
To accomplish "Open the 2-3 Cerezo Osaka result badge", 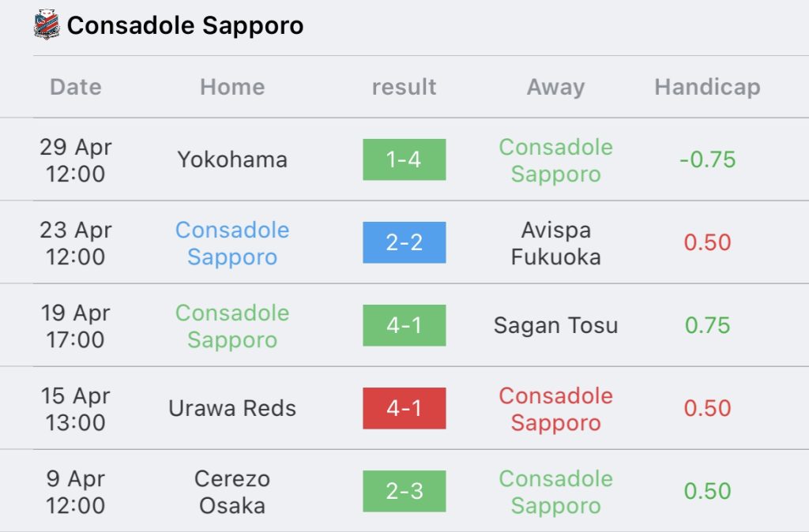I will 404,491.
